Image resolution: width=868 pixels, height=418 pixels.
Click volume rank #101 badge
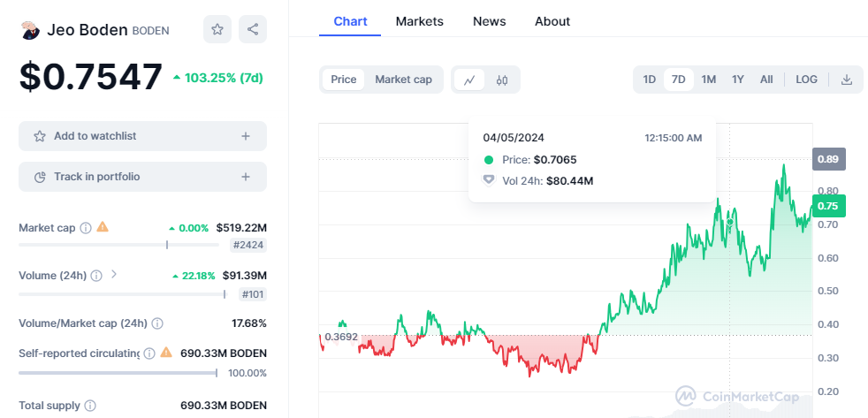[x=253, y=294]
